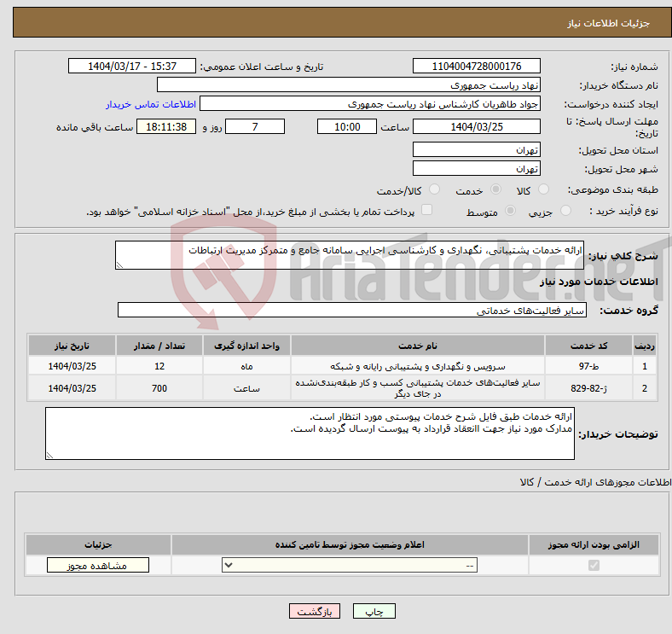Viewport: 672px width, 634px height.
Task: Click the response deadline date 1404/03/25 field
Action: [x=476, y=126]
